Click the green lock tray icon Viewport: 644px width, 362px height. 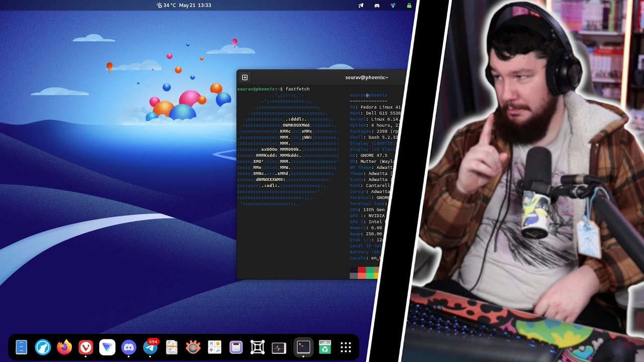click(x=409, y=6)
